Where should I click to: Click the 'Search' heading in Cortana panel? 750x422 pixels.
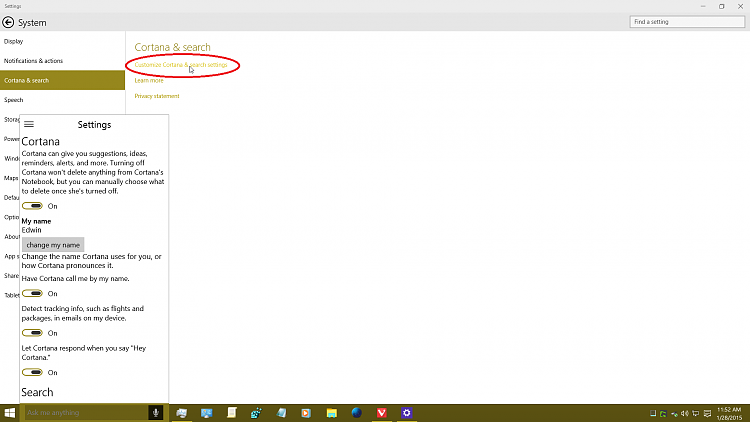[37, 392]
